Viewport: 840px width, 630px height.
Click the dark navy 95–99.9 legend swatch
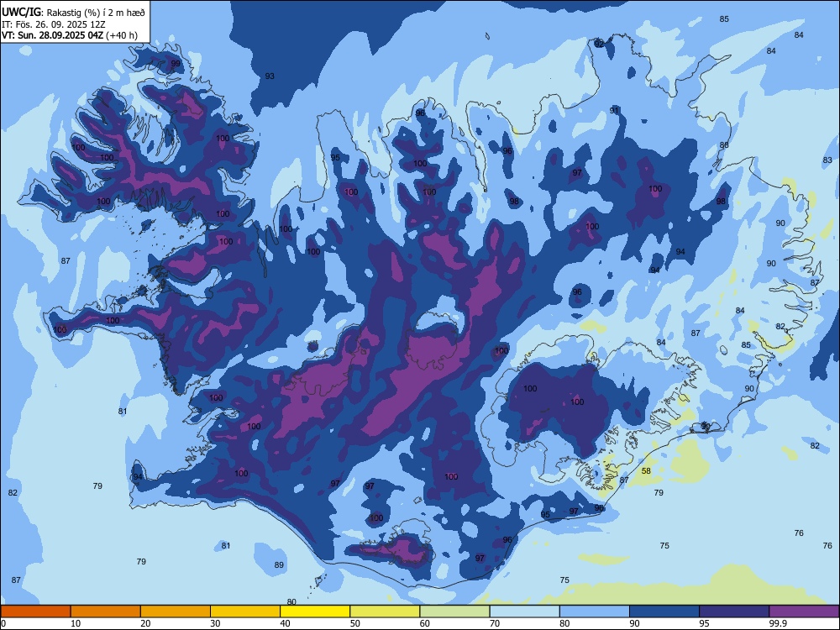pos(734,612)
